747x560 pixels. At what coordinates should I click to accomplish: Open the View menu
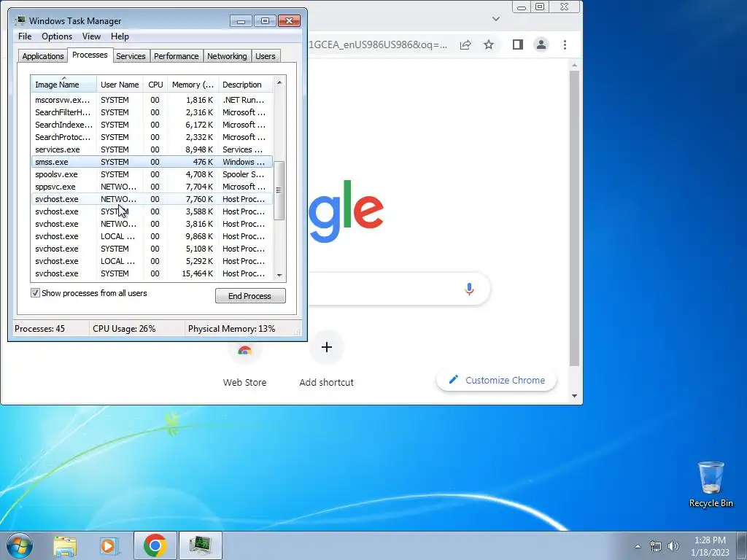click(x=91, y=36)
